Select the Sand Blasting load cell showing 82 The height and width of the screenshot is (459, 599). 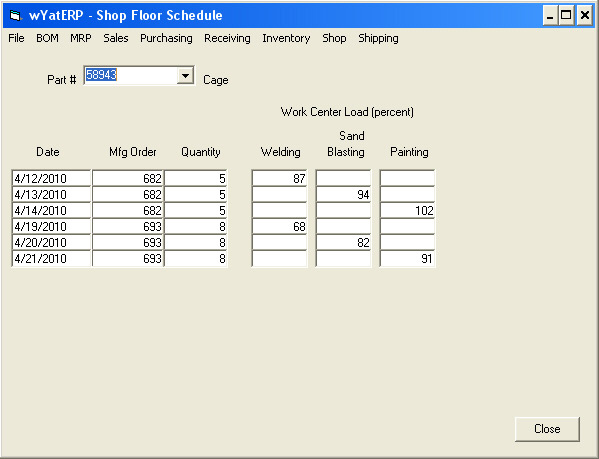click(343, 242)
